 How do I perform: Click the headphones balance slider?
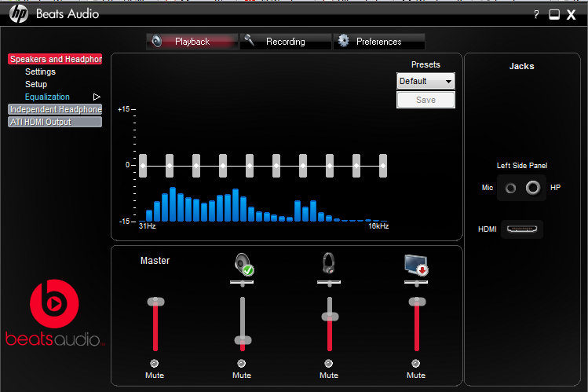point(329,283)
